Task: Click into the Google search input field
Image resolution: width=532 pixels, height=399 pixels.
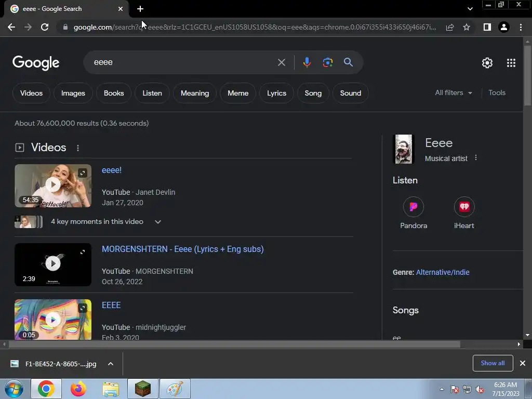Action: click(x=183, y=62)
